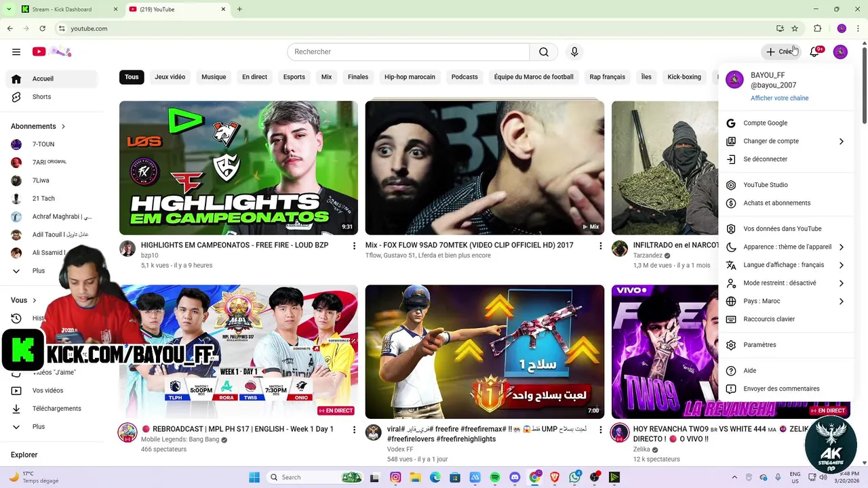Screen dimensions: 868x488
Task: Click the search magnifier button
Action: click(544, 52)
